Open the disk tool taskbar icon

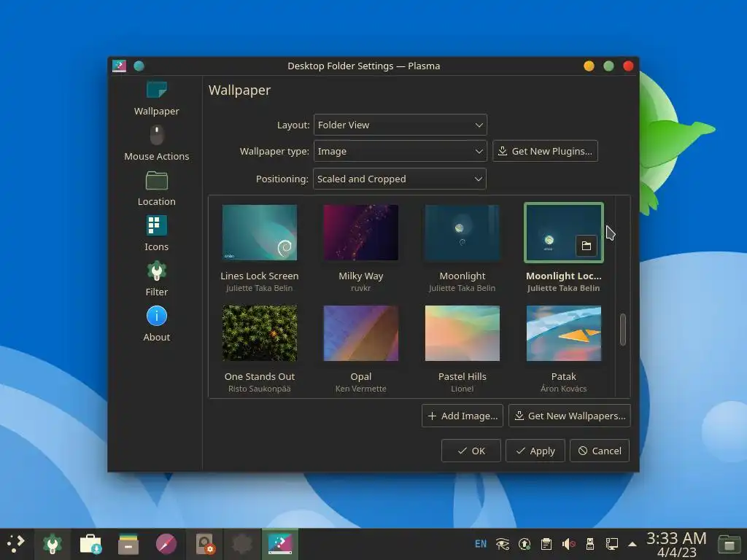coord(205,544)
